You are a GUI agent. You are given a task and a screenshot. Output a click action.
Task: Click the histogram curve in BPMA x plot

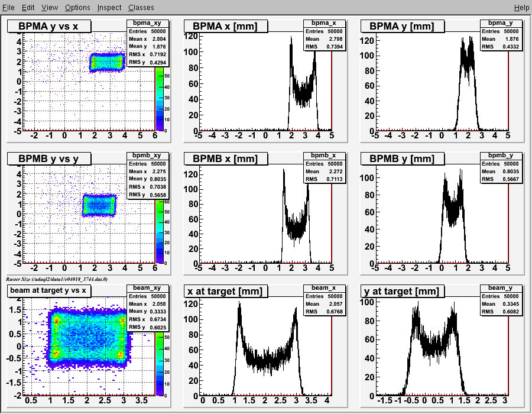303,92
